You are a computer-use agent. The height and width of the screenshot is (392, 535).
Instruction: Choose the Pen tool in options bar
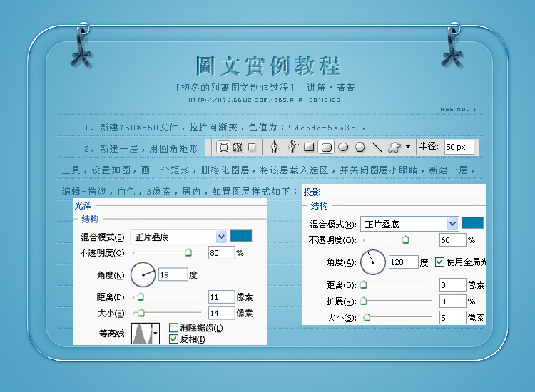coord(275,147)
